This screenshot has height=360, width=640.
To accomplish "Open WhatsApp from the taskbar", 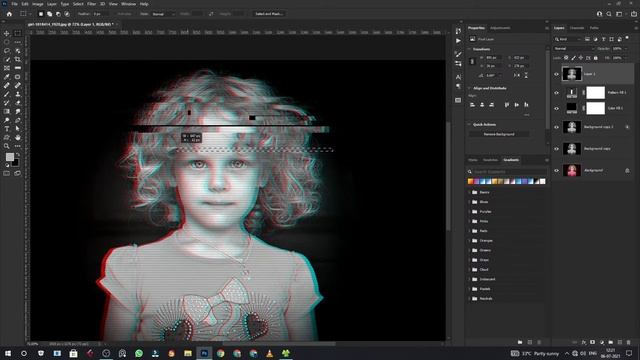I will 139,353.
